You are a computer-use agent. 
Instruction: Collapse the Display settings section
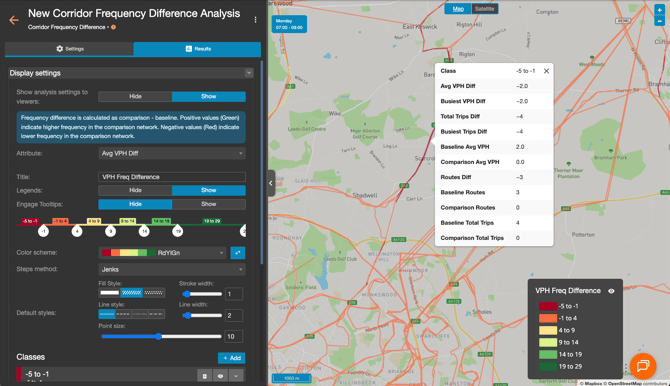249,73
